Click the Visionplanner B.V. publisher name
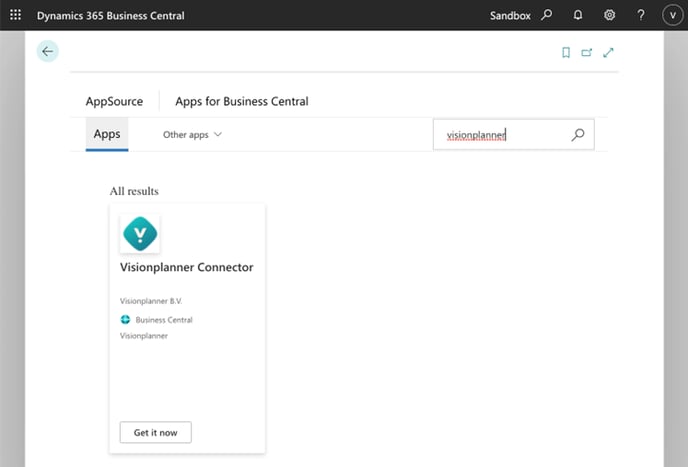Screen dimensions: 688x467 pos(151,301)
